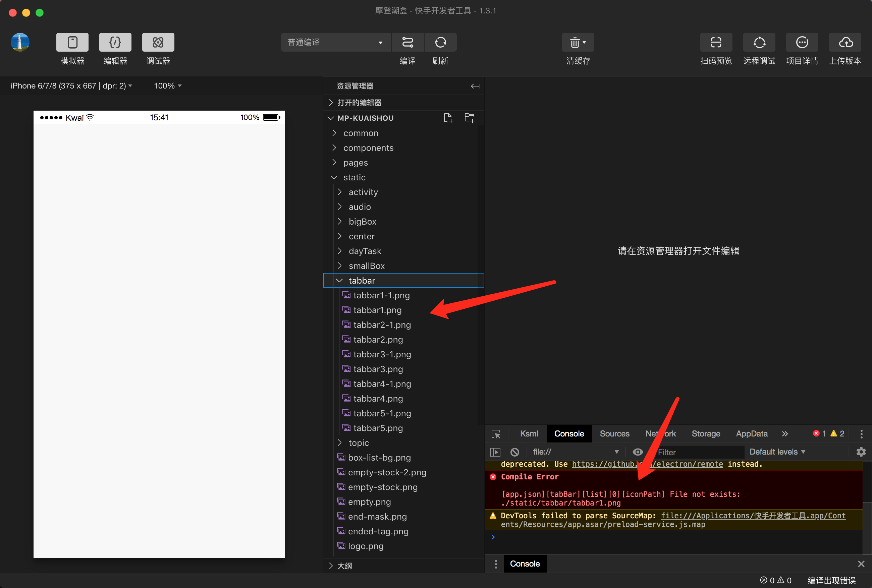The width and height of the screenshot is (872, 588).
Task: Click the refresh icon
Action: point(440,42)
